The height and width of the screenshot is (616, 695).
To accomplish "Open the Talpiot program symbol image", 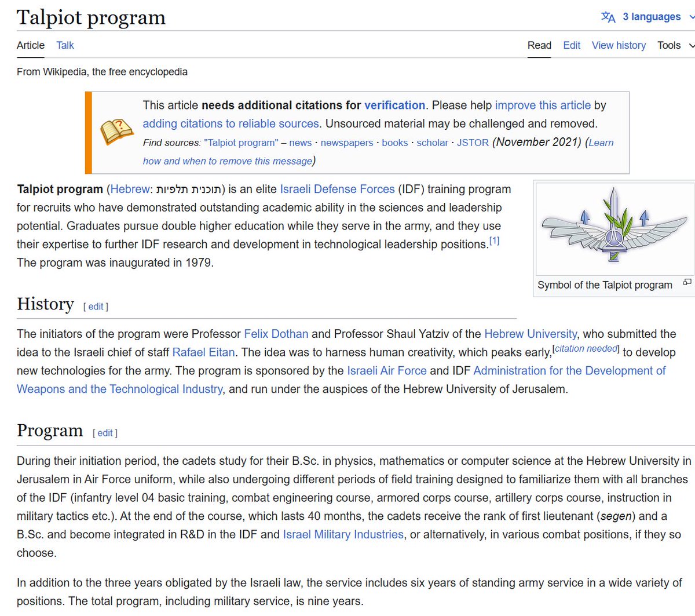I will (x=613, y=229).
